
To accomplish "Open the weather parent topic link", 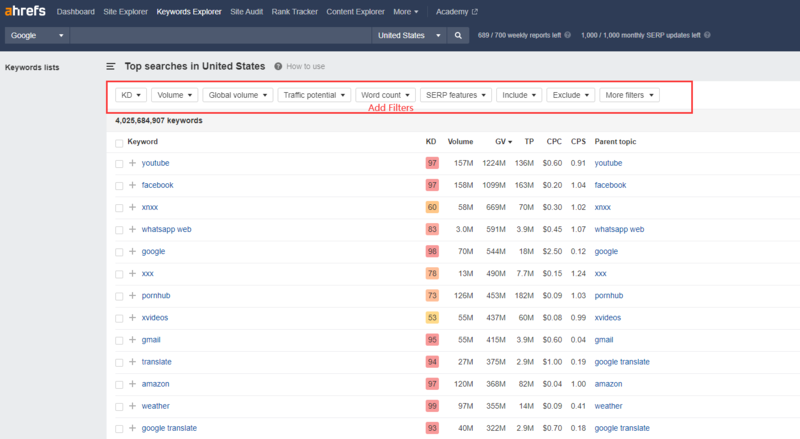I will pyautogui.click(x=608, y=406).
